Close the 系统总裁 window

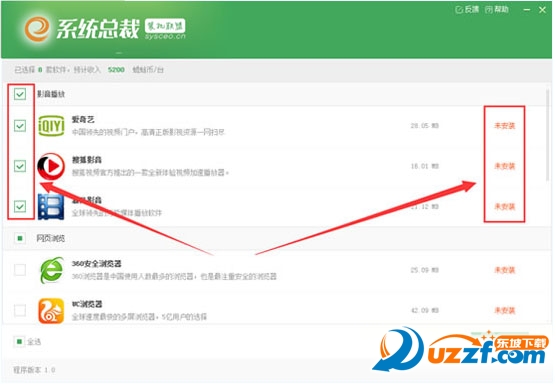[543, 10]
